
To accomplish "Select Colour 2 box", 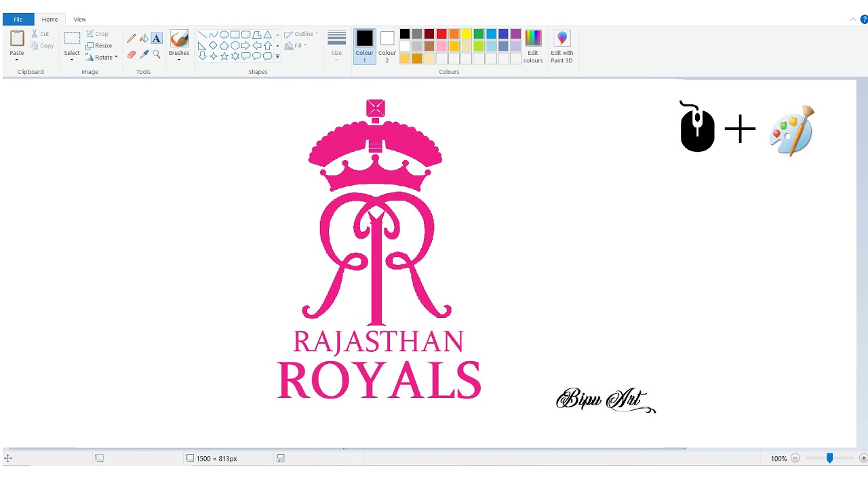I will click(387, 47).
